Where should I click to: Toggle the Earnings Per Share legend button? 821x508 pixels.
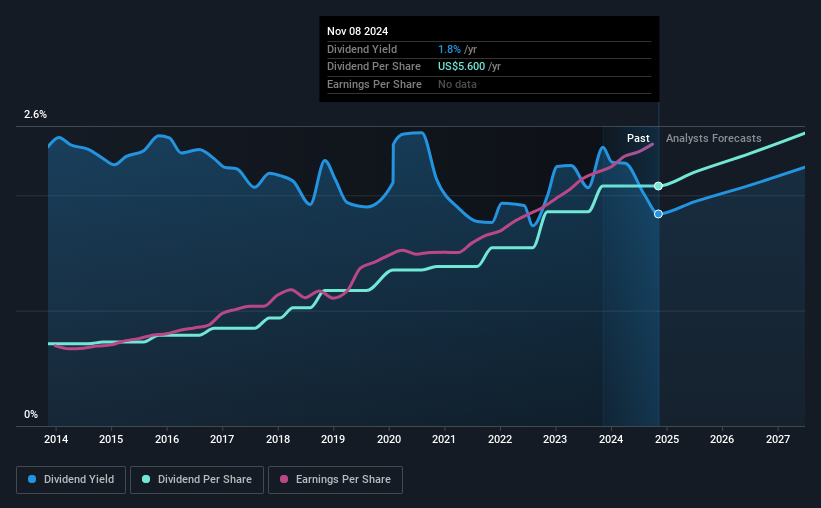tap(335, 479)
